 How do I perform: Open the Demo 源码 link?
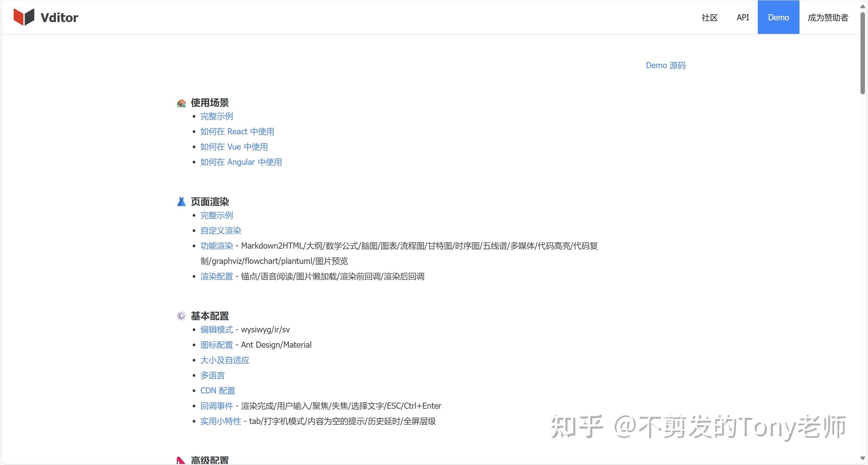665,65
